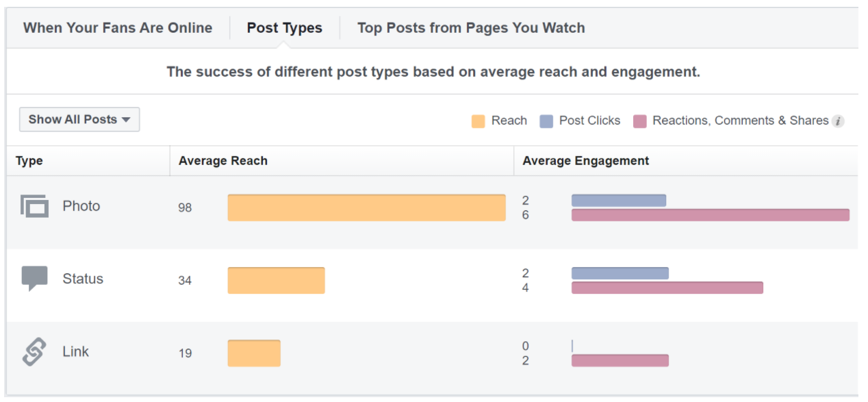Click the Status average reach bar
868x402 pixels.
point(276,280)
